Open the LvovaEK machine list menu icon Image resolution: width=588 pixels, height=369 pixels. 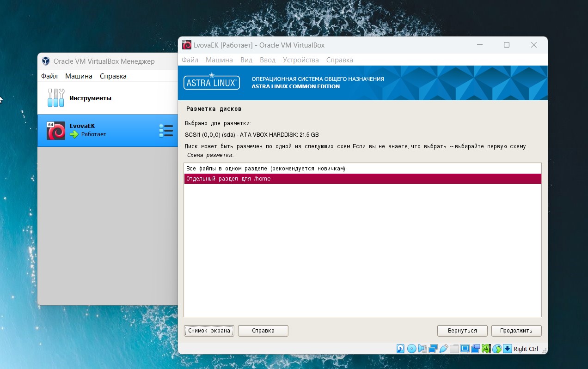point(166,131)
